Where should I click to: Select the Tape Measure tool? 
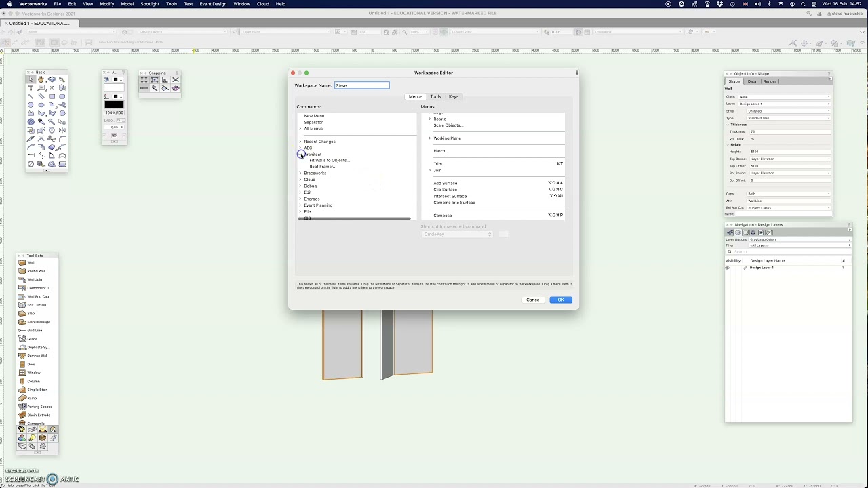coord(41,164)
